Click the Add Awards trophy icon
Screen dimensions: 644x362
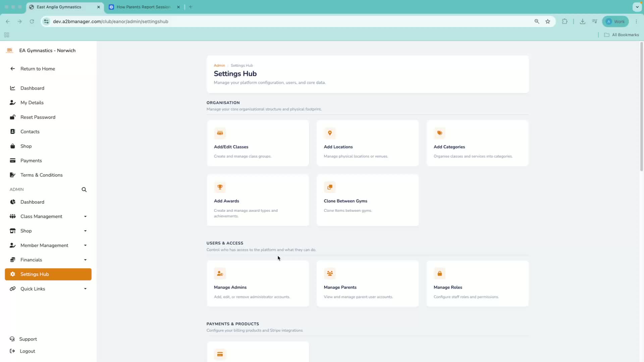coord(220,187)
